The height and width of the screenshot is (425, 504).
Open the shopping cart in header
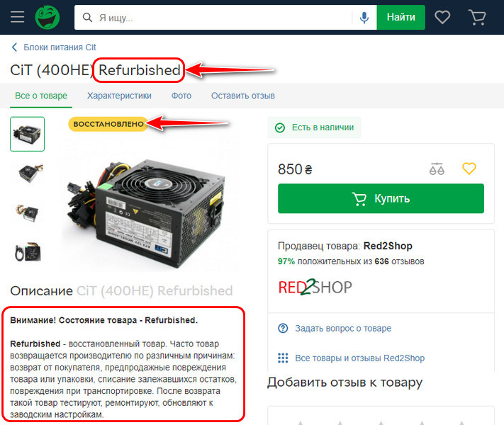click(x=477, y=17)
